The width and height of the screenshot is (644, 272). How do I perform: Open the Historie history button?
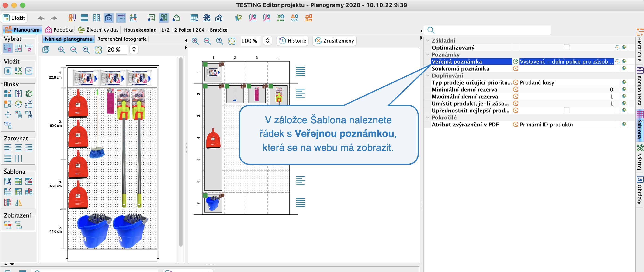[x=292, y=41]
